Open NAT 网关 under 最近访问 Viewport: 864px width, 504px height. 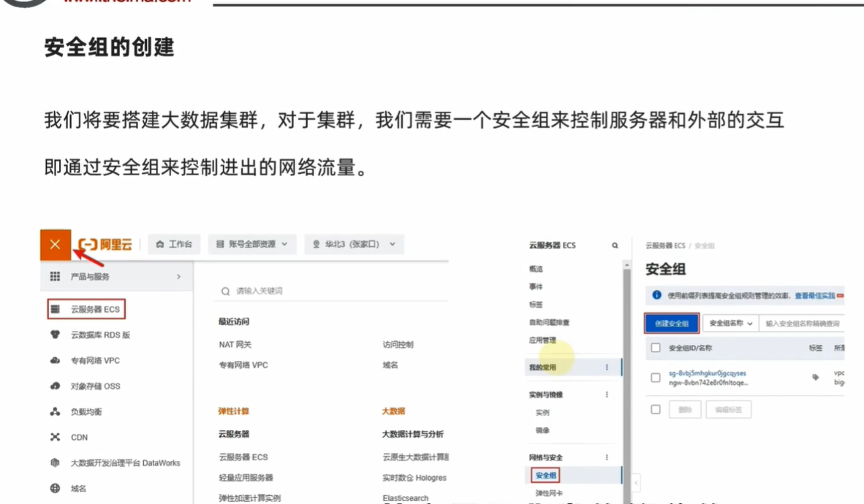click(x=235, y=344)
